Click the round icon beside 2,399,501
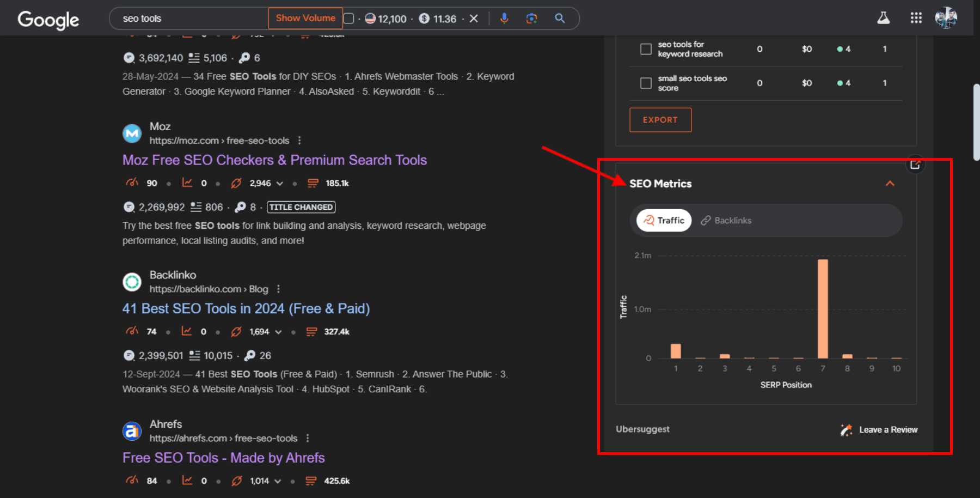Viewport: 980px width, 498px height. pos(129,356)
